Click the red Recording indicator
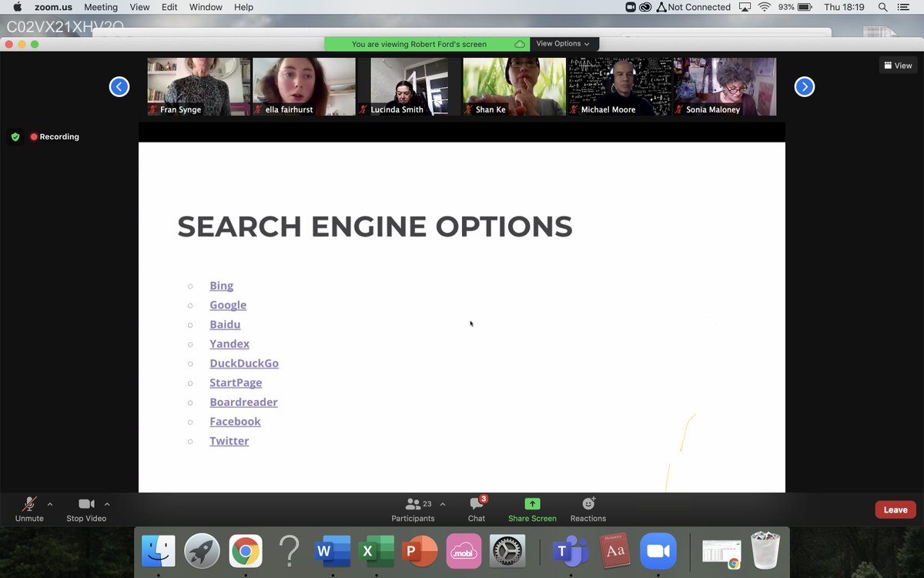Viewport: 924px width, 578px height. pyautogui.click(x=55, y=136)
